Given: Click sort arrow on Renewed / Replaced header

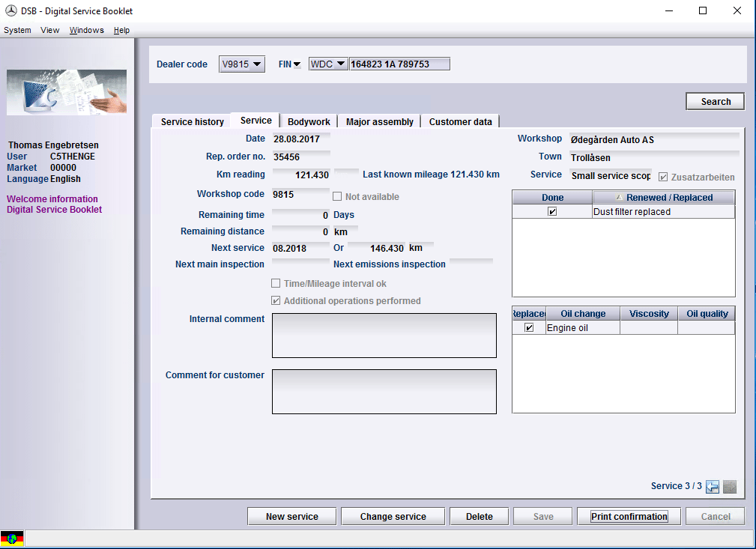Looking at the screenshot, I should tap(619, 198).
